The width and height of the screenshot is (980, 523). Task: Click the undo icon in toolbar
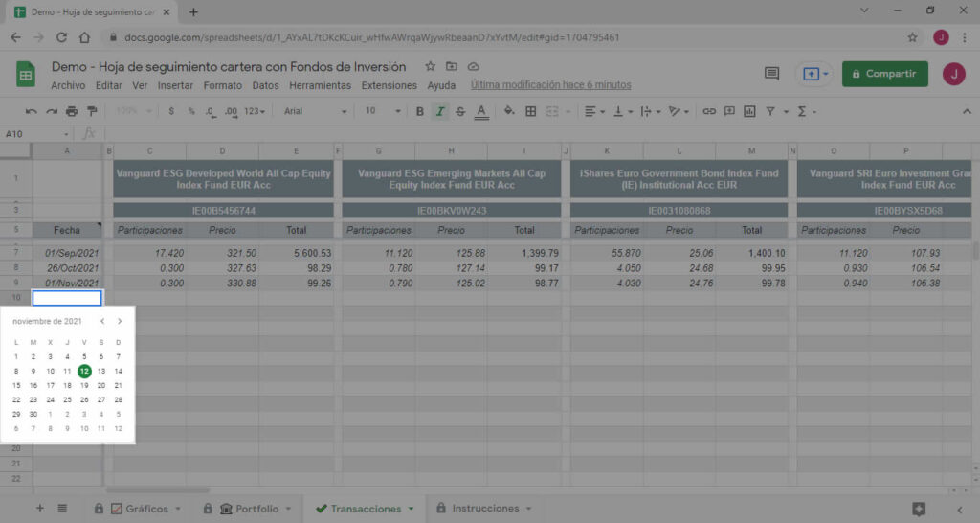click(x=31, y=111)
